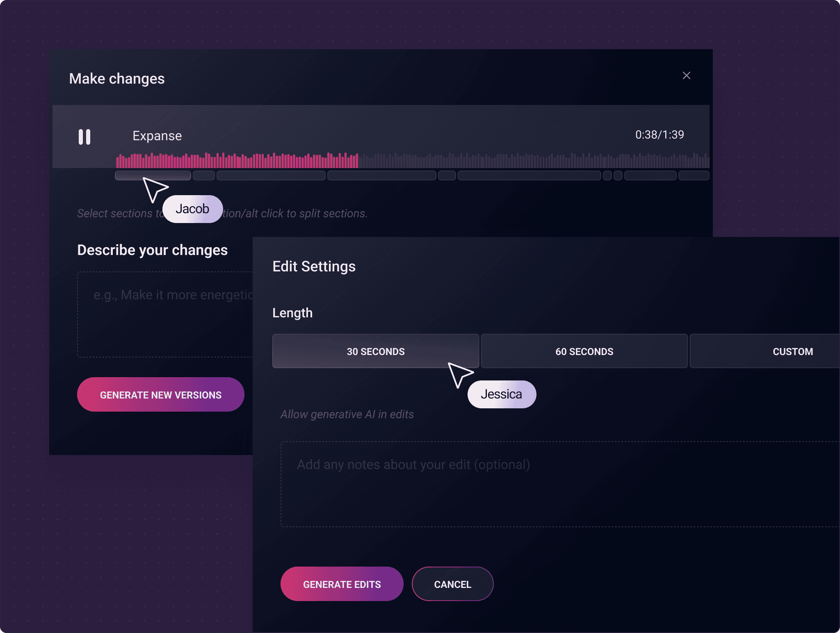Pause playback of the Expanse track
This screenshot has height=633, width=840.
pos(84,137)
